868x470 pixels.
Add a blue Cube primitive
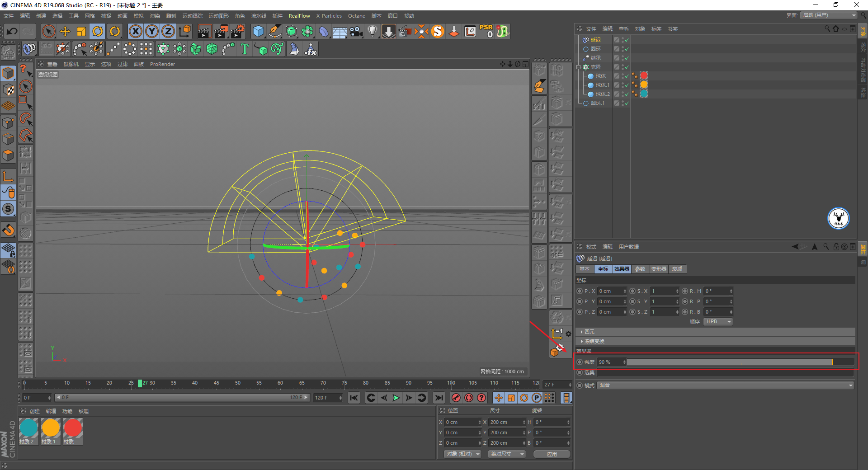click(x=258, y=31)
